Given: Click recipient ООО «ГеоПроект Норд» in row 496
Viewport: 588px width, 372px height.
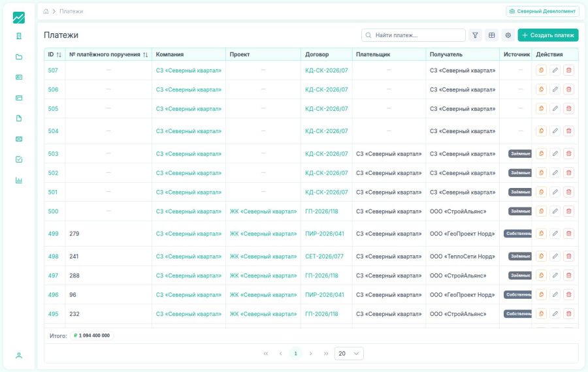Looking at the screenshot, I should click(462, 295).
